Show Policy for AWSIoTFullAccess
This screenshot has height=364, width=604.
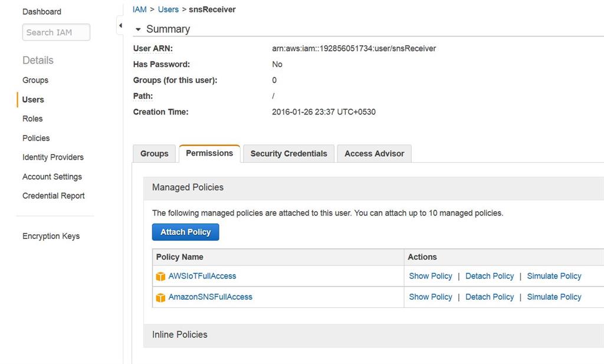point(431,276)
